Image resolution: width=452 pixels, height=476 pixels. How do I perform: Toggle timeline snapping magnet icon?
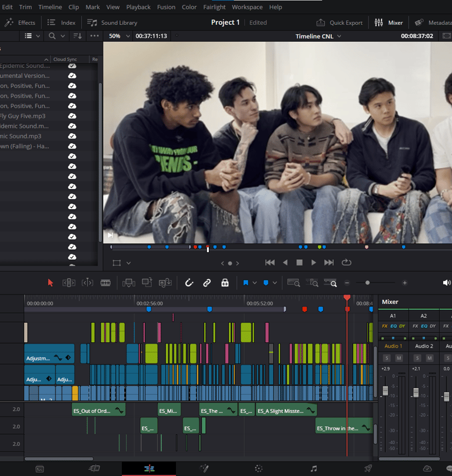[x=189, y=283]
